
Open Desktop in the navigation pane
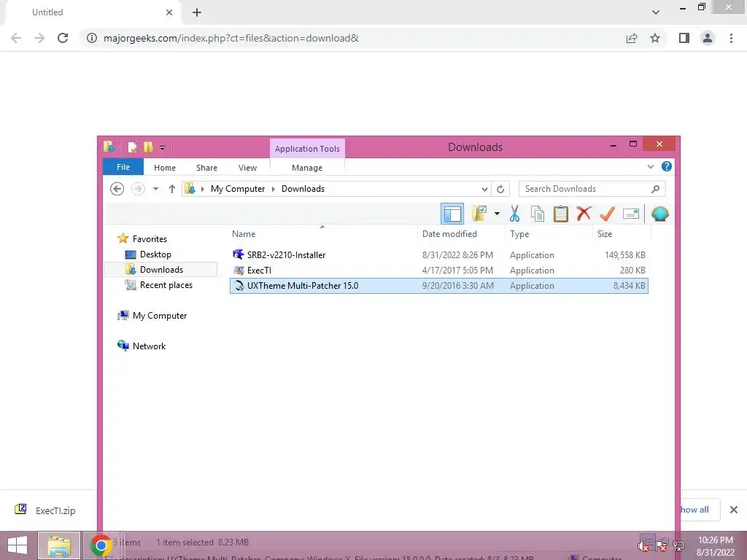(155, 254)
